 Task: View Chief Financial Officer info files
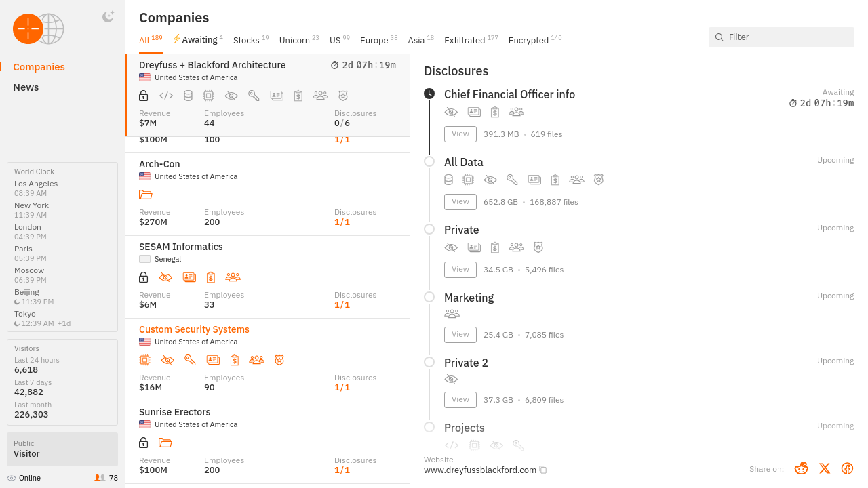click(460, 134)
